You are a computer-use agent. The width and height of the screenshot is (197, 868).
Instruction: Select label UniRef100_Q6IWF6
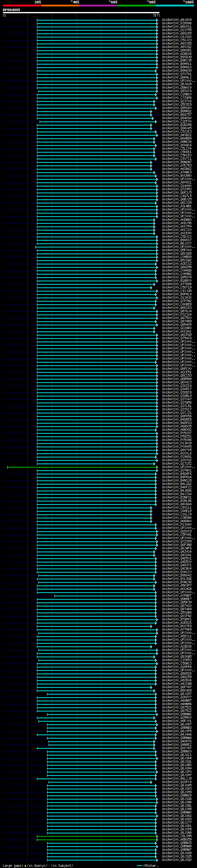(177, 548)
